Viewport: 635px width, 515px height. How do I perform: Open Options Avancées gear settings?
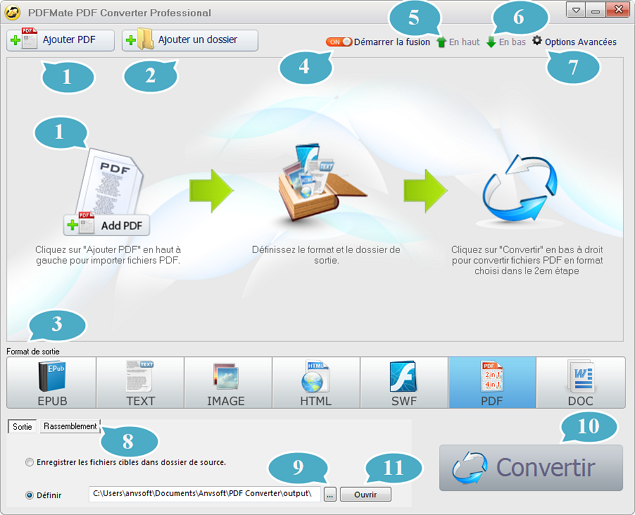point(574,41)
